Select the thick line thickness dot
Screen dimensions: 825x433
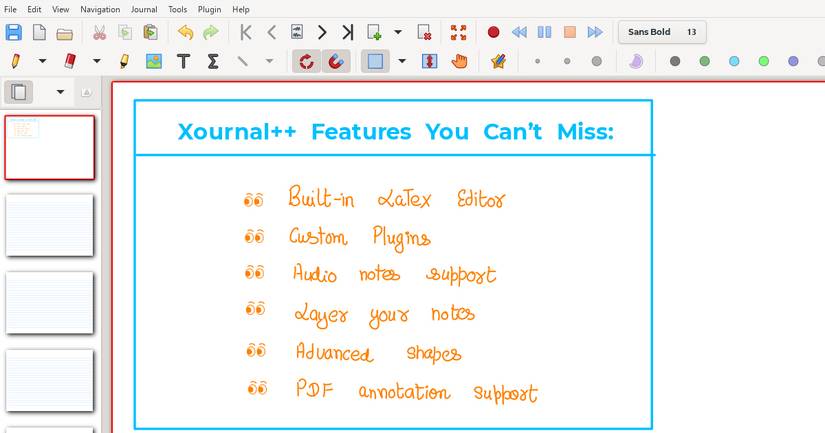[596, 62]
